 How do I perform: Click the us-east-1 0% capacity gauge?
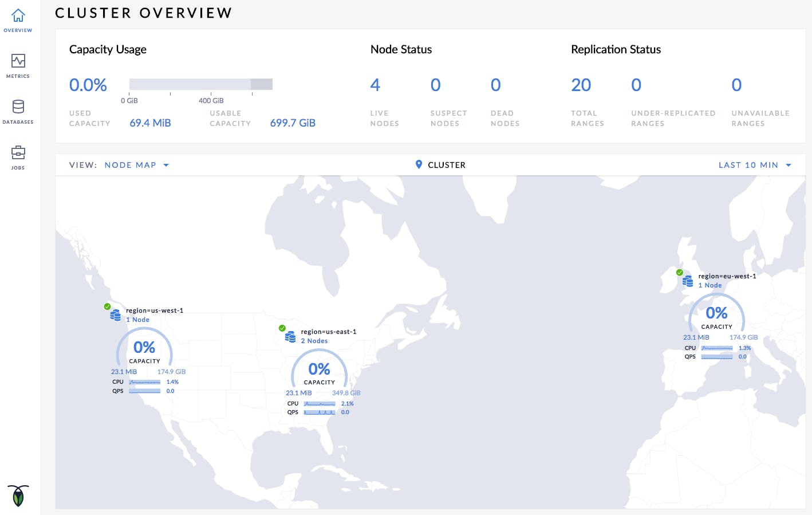(x=319, y=369)
